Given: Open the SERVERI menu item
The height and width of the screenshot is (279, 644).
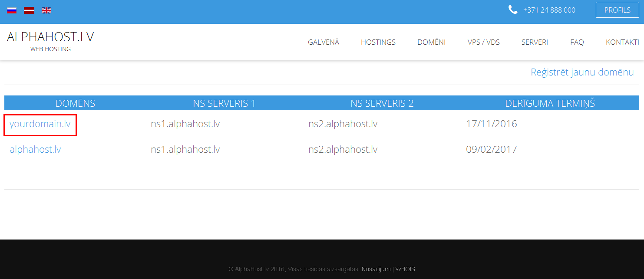Looking at the screenshot, I should (535, 42).
